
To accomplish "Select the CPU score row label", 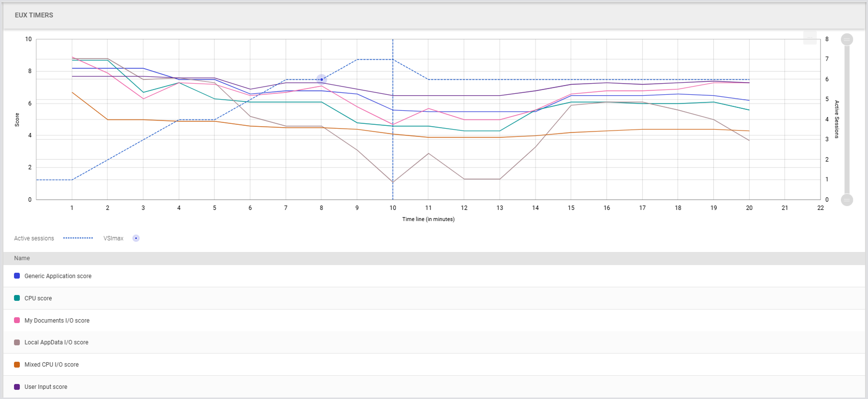I will [38, 298].
